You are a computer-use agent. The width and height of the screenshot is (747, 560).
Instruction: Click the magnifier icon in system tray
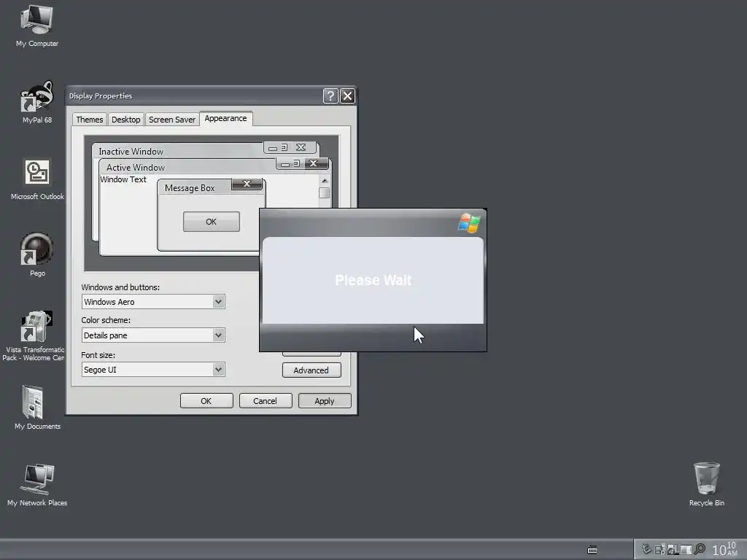coord(700,550)
